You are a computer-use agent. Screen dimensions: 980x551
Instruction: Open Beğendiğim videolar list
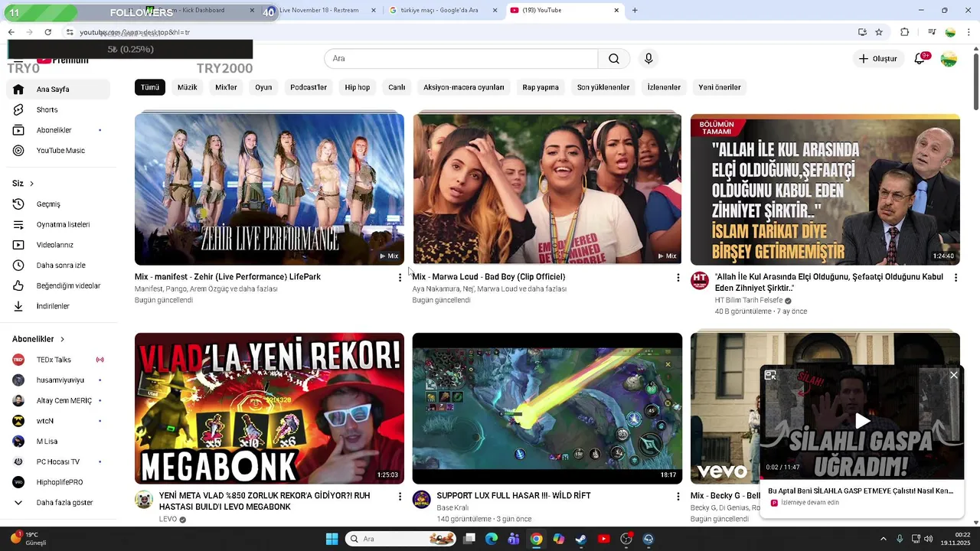pyautogui.click(x=68, y=286)
